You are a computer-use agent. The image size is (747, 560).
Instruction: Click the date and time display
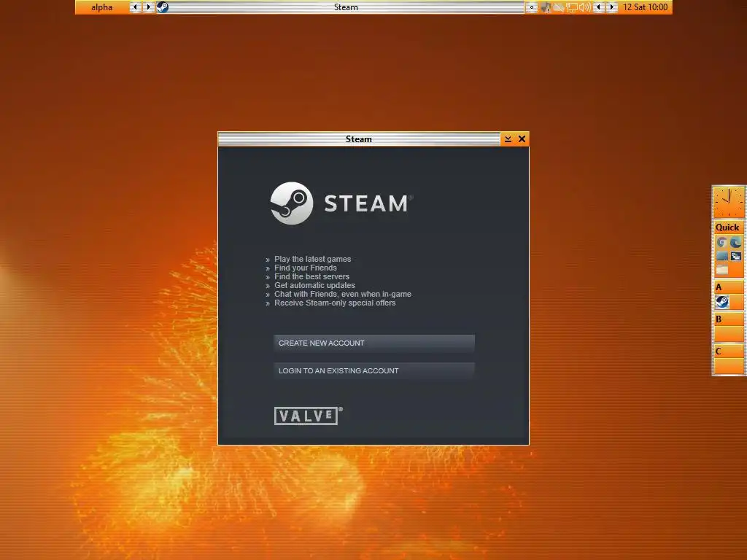645,7
